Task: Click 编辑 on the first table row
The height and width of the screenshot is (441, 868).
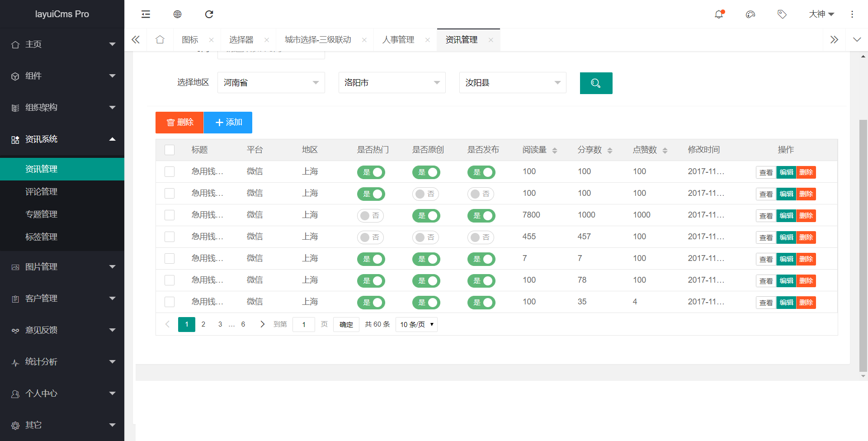Action: [x=786, y=172]
